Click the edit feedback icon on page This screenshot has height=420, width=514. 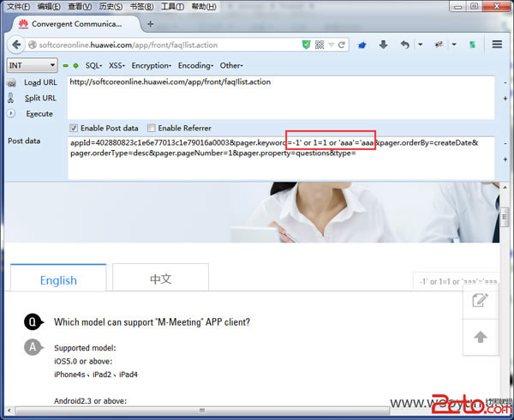coord(481,299)
